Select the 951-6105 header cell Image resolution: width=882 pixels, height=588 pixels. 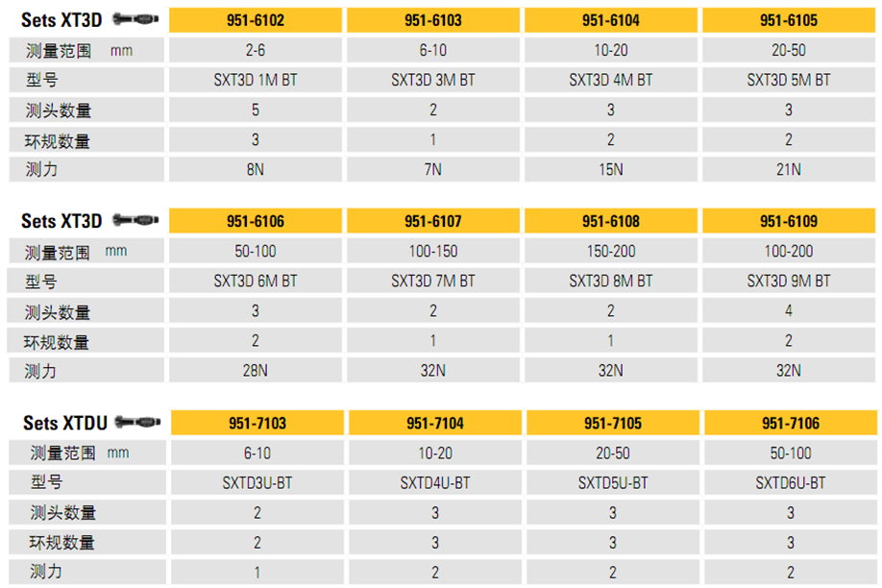789,20
